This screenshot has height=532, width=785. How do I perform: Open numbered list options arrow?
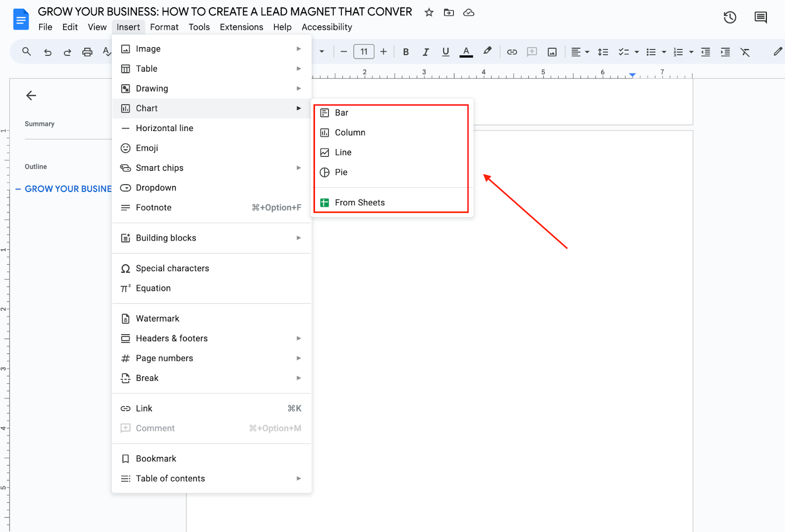pyautogui.click(x=691, y=52)
